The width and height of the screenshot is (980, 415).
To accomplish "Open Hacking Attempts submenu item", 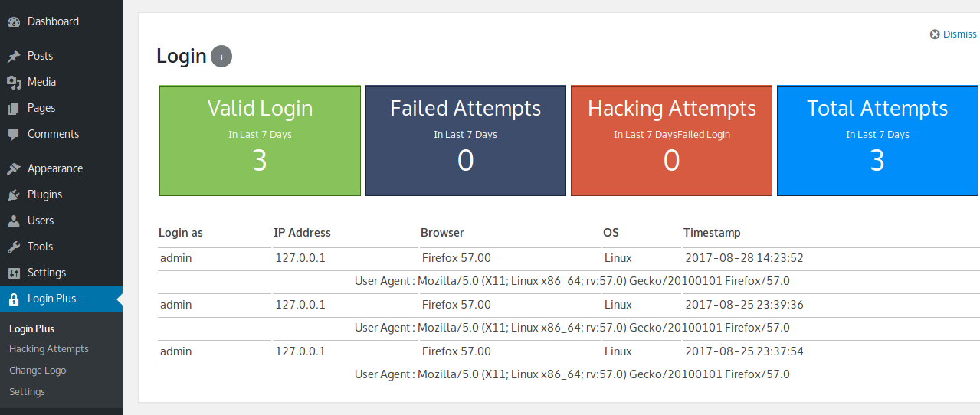I will [x=49, y=349].
